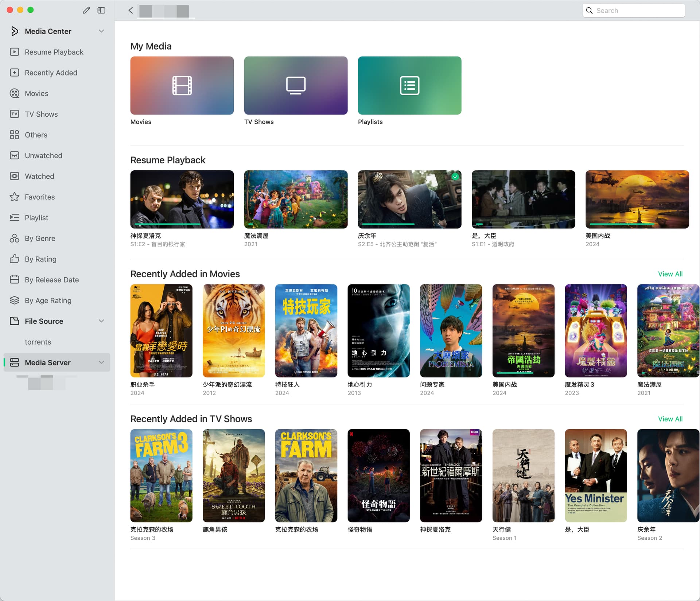Viewport: 700px width, 601px height.
Task: Open the TV Shows tile in My Media
Action: coord(296,85)
